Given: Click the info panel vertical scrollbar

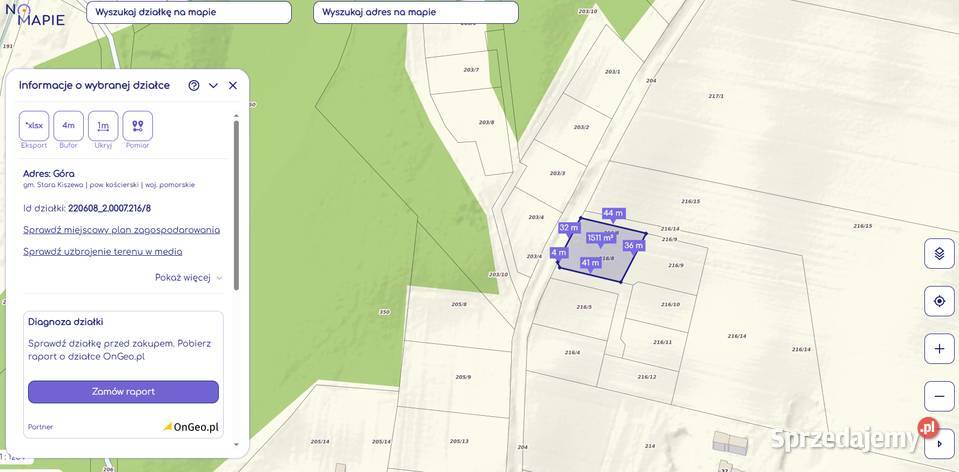Looking at the screenshot, I should point(237,205).
